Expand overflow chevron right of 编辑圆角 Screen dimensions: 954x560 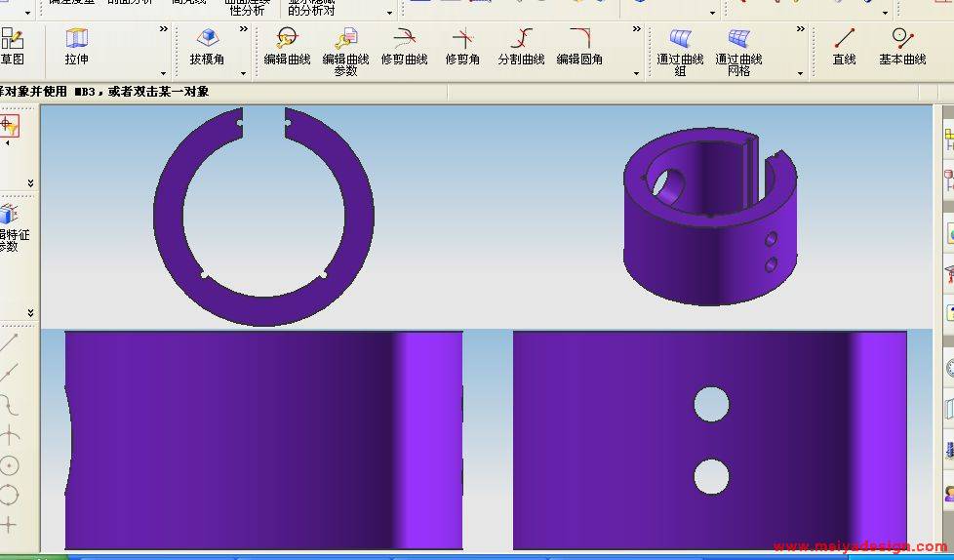coord(636,30)
